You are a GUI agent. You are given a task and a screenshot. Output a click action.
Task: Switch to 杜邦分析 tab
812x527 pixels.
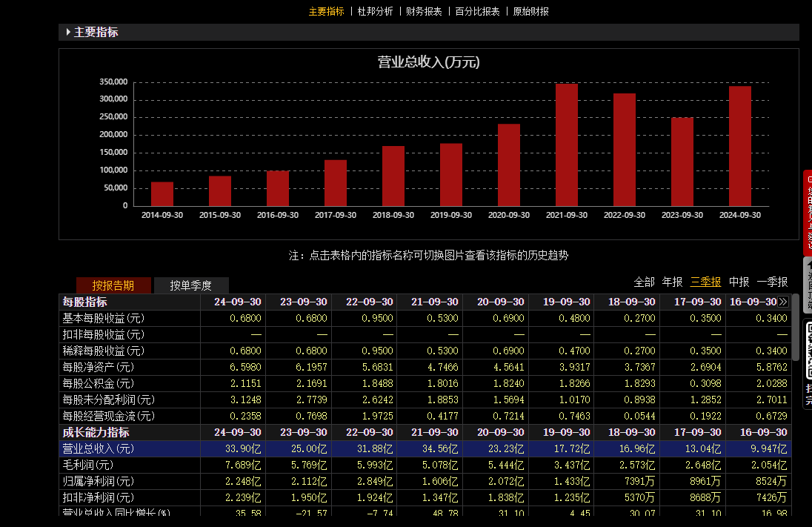(x=376, y=11)
